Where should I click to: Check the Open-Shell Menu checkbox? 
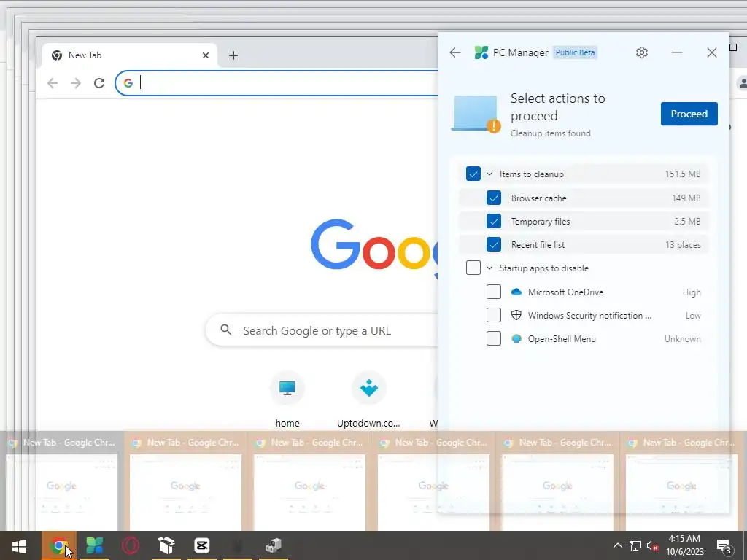point(494,338)
